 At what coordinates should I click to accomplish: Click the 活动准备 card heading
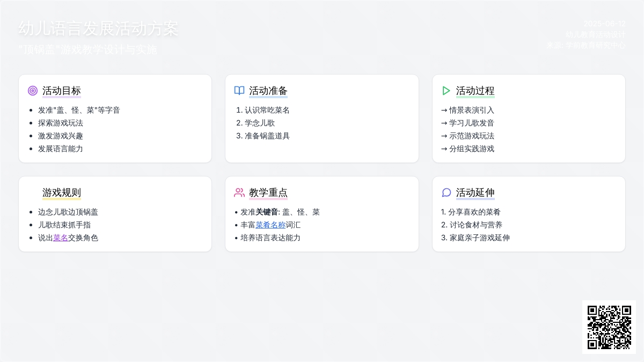[268, 91]
